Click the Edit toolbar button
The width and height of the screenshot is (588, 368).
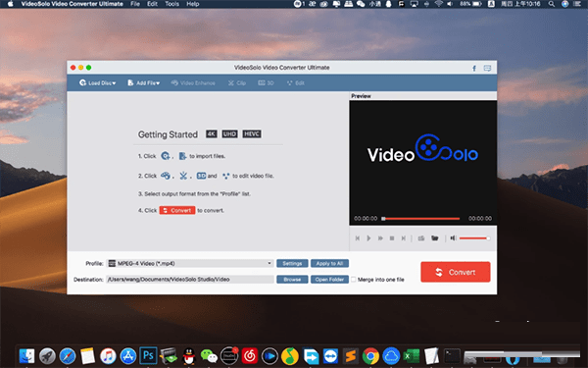click(296, 82)
